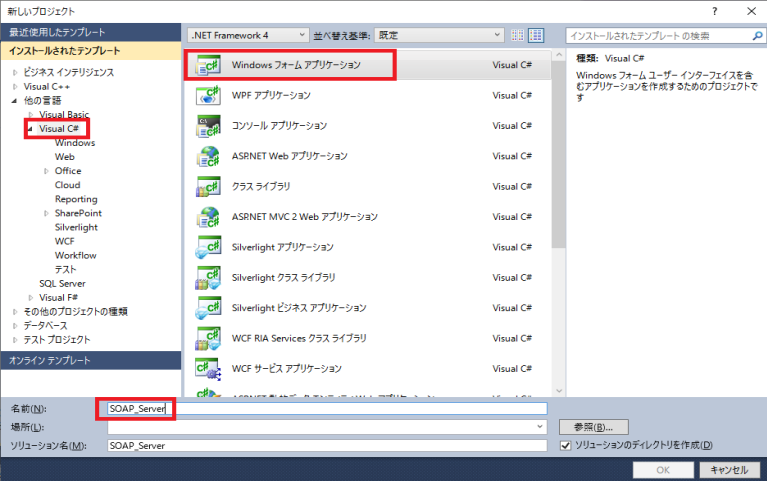This screenshot has height=481, width=767.
Task: Click the キャンセル button
Action: [727, 469]
